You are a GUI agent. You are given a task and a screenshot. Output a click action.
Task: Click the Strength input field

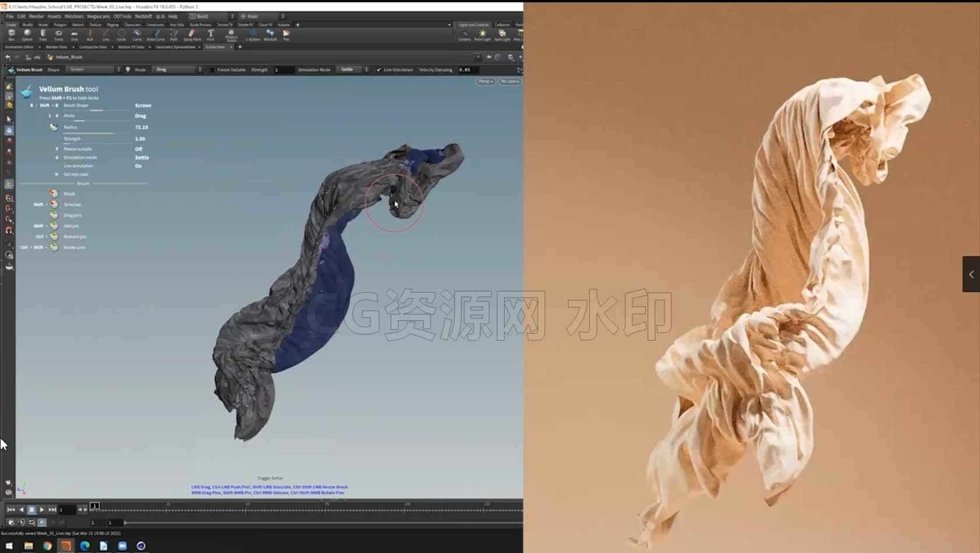[283, 69]
